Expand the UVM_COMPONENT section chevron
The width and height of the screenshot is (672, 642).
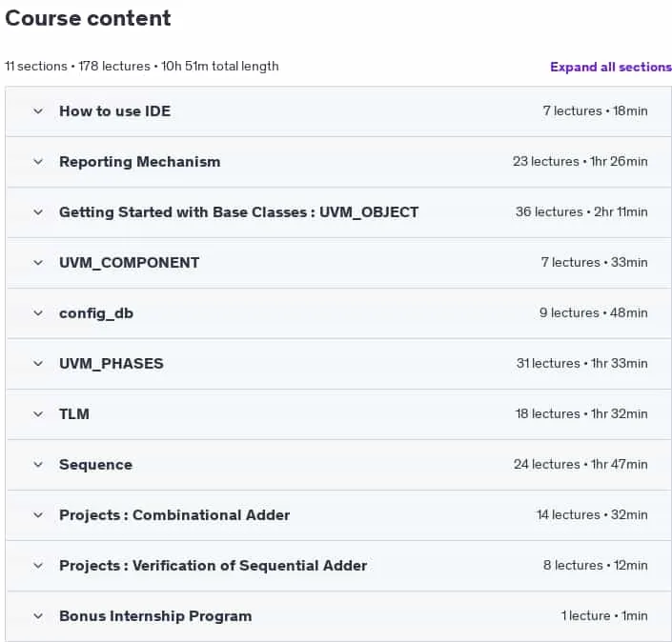(x=38, y=263)
